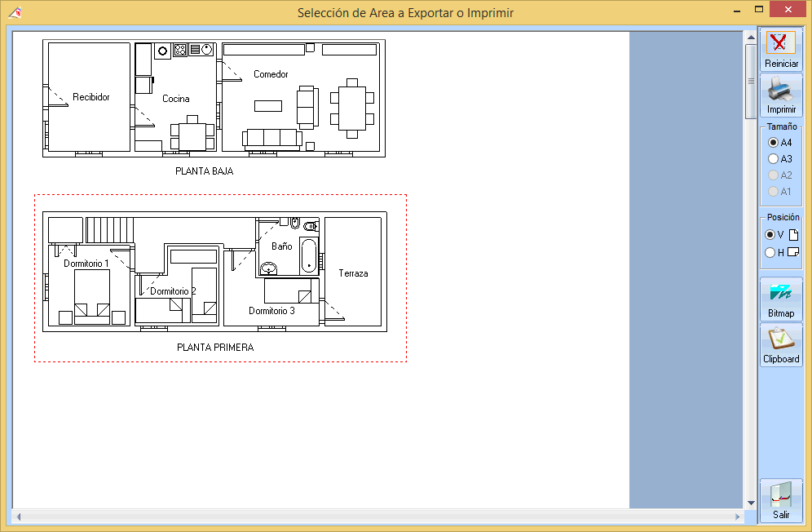The height and width of the screenshot is (532, 812).
Task: Choose the A3 paper size option
Action: click(774, 159)
